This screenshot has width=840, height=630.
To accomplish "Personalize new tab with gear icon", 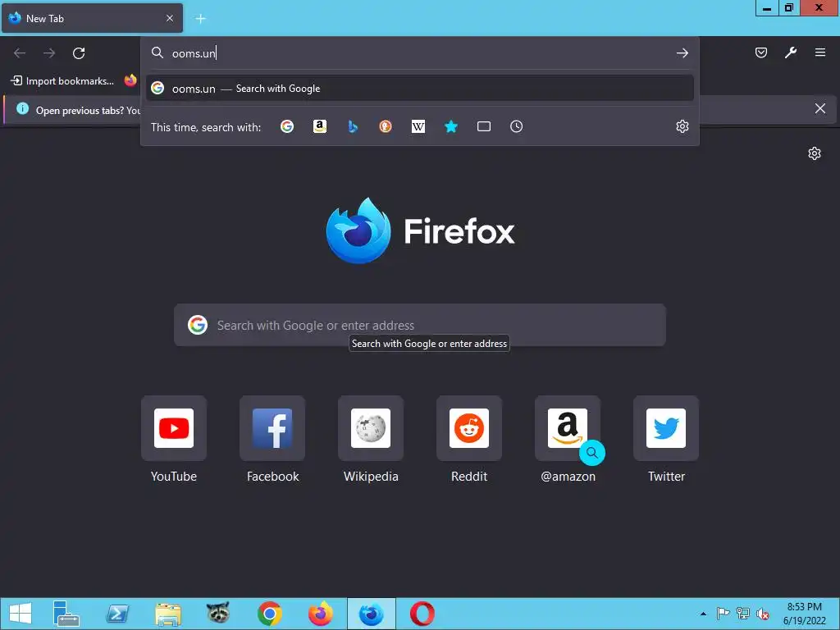I will tap(815, 153).
